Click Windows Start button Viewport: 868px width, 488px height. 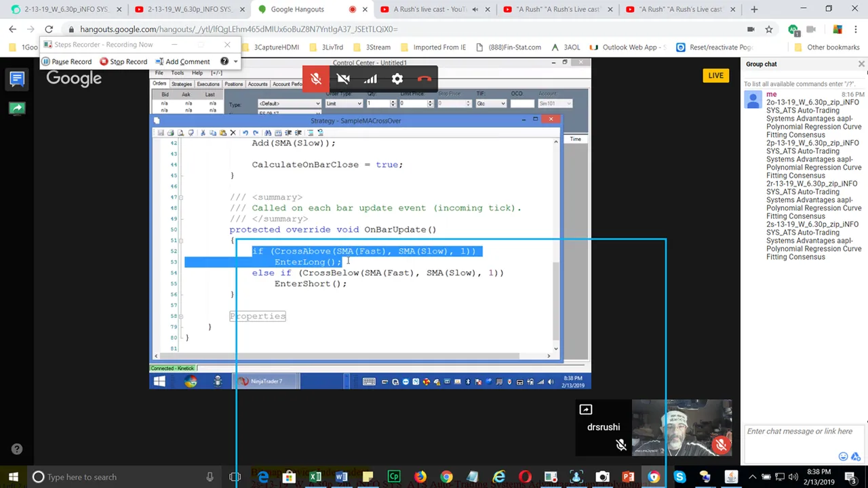(x=13, y=477)
